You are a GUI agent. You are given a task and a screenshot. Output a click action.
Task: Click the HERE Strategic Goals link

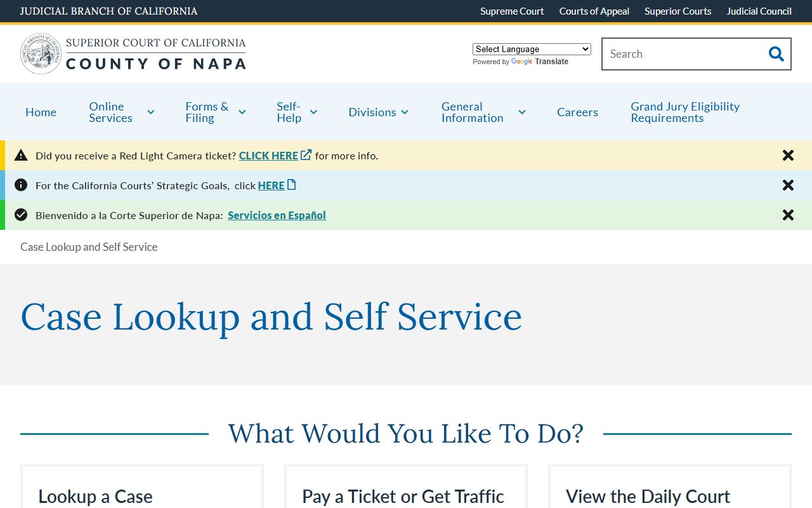pyautogui.click(x=271, y=185)
